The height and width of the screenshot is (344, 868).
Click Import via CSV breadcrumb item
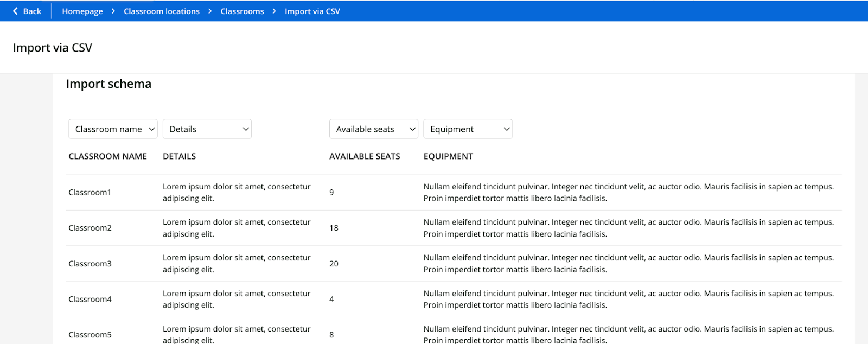(312, 11)
